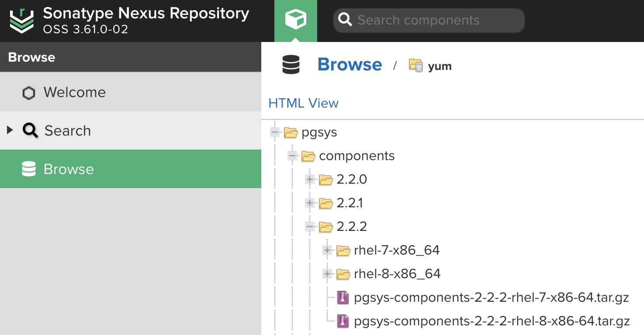Focus the Search components field
Image resolution: width=644 pixels, height=335 pixels.
coord(429,20)
